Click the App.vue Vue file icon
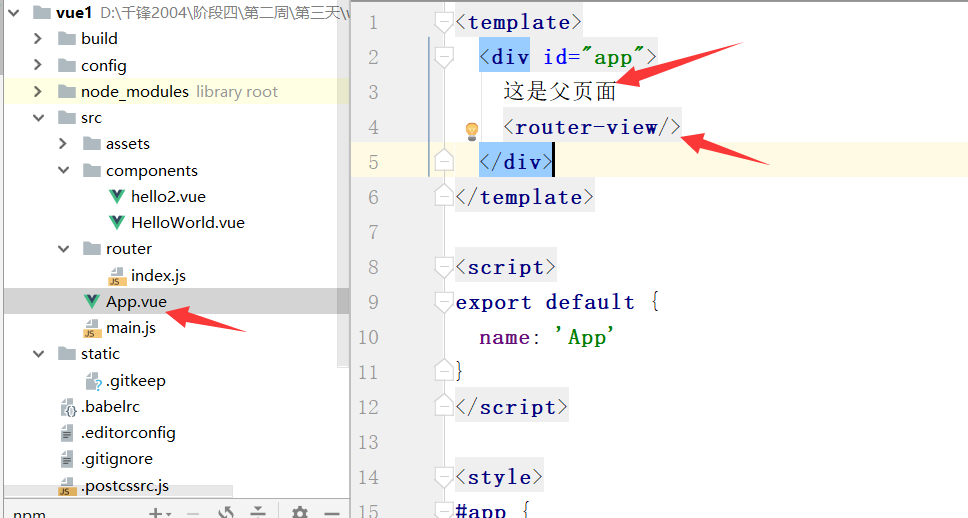This screenshot has width=968, height=518. pos(92,301)
